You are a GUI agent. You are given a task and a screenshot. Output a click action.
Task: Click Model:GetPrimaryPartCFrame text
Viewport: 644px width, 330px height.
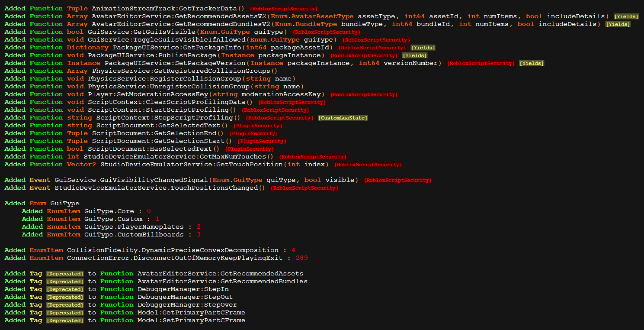[x=191, y=312]
